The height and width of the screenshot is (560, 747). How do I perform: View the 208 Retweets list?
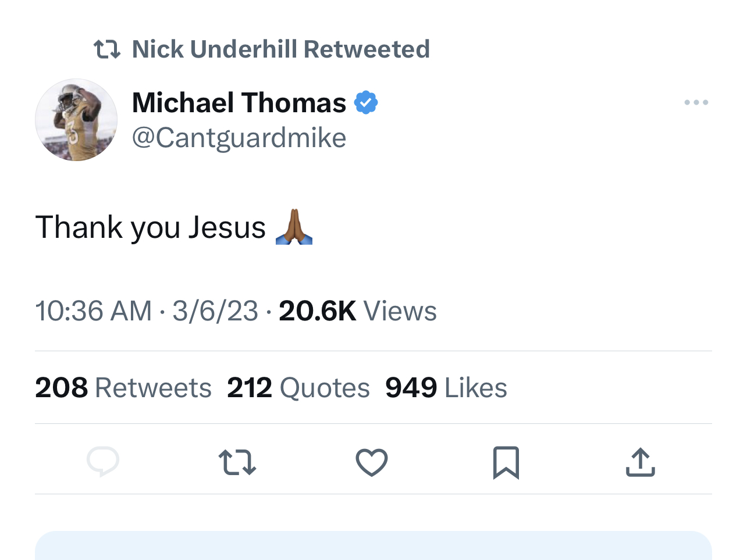pyautogui.click(x=123, y=388)
